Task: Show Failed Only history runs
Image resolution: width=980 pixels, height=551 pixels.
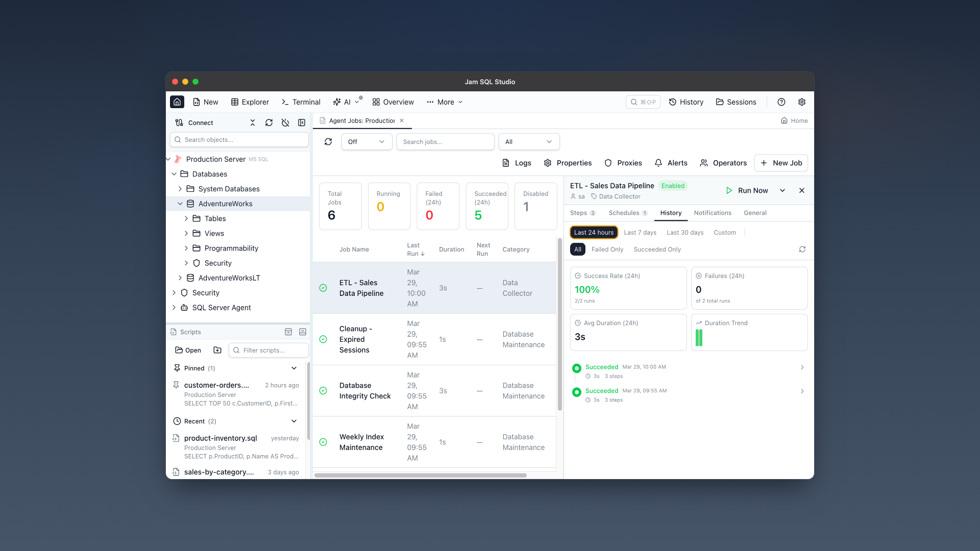Action: tap(607, 249)
